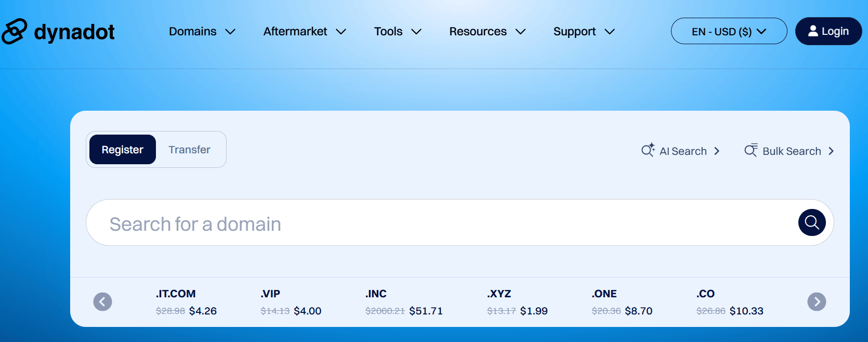The width and height of the screenshot is (868, 342).
Task: Open the Tools menu
Action: pyautogui.click(x=398, y=32)
